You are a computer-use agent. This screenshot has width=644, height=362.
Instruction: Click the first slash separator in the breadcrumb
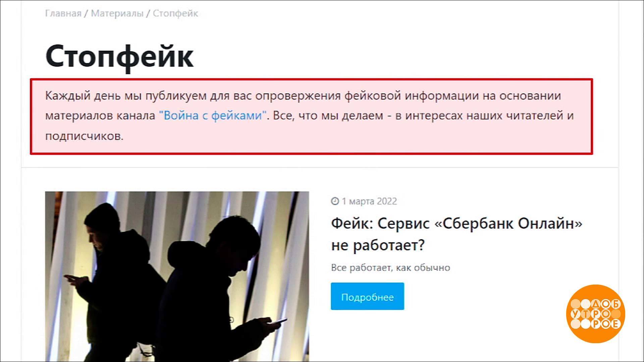[86, 13]
